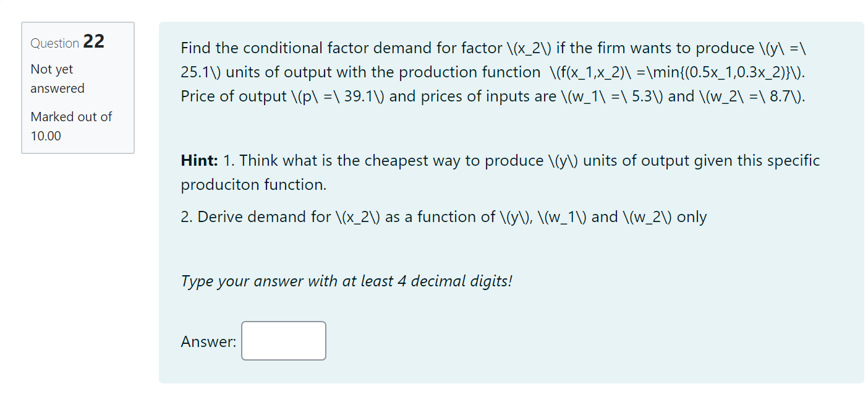Click the 'Not yet answered' status label
The width and height of the screenshot is (868, 402).
pyautogui.click(x=57, y=79)
